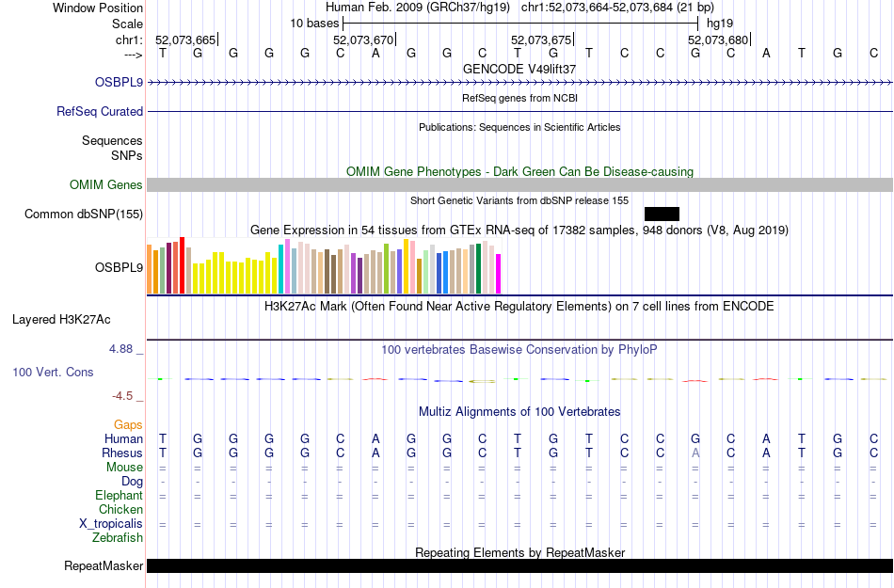Click the GTEx Gene Expression track title
The width and height of the screenshot is (894, 588).
coord(519,230)
